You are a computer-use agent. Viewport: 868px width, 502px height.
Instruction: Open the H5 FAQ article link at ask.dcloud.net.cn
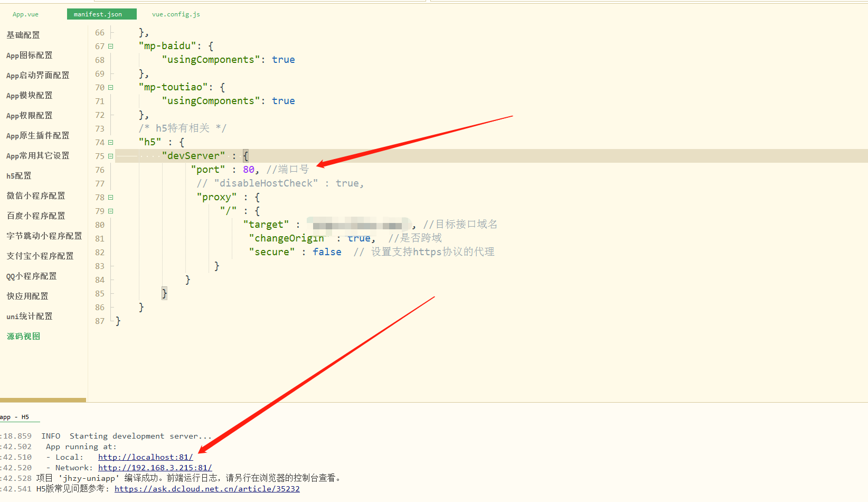coord(207,489)
